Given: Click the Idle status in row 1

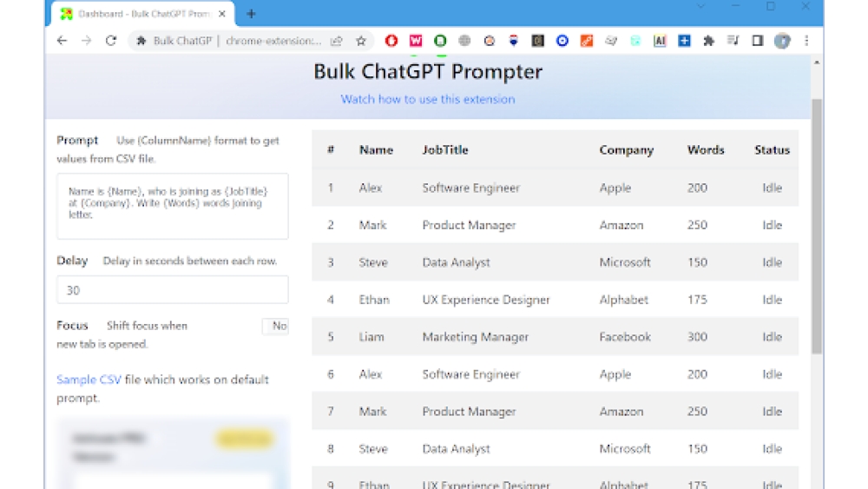Looking at the screenshot, I should point(772,188).
